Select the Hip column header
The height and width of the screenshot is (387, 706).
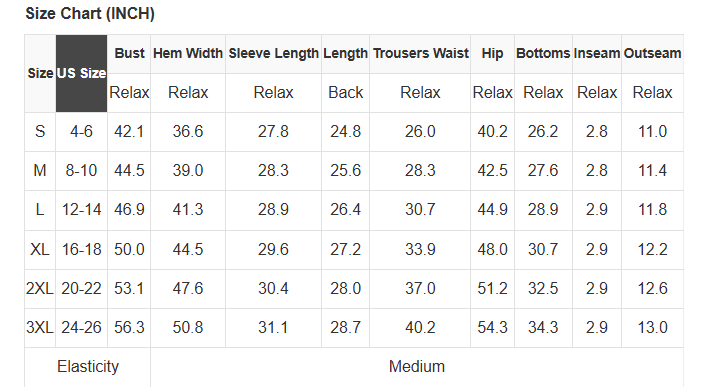(492, 54)
